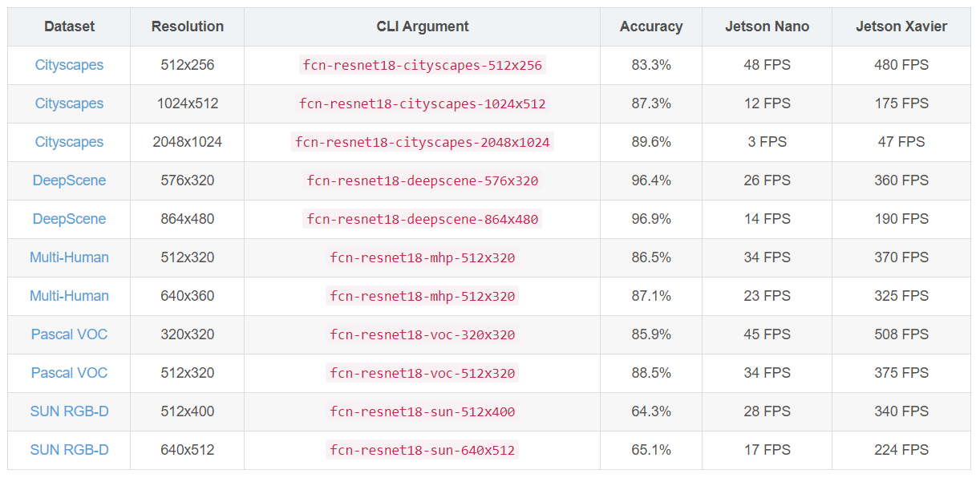Open the Pascal VOC link for 320x320
This screenshot has width=980, height=478.
pyautogui.click(x=69, y=334)
